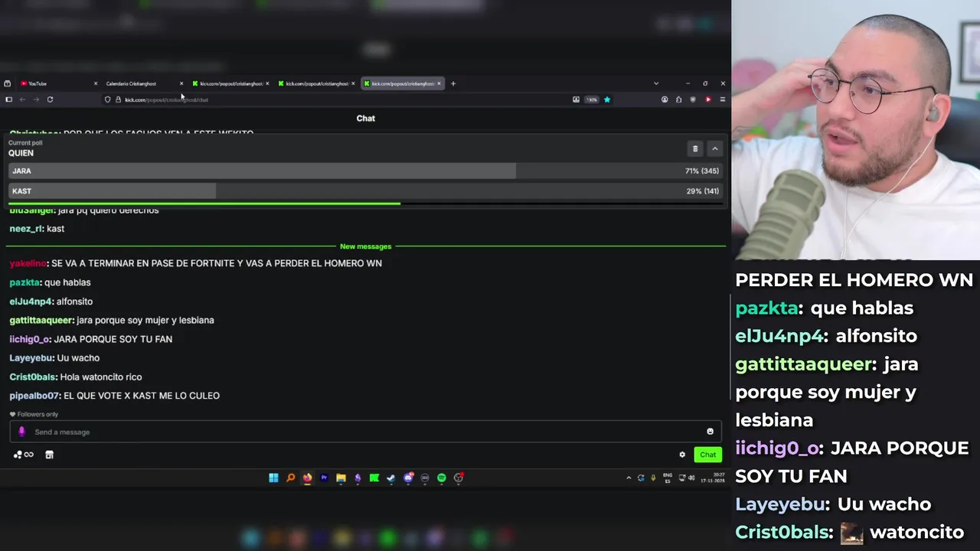Image resolution: width=980 pixels, height=551 pixels.
Task: Open chat settings gear
Action: pyautogui.click(x=682, y=455)
